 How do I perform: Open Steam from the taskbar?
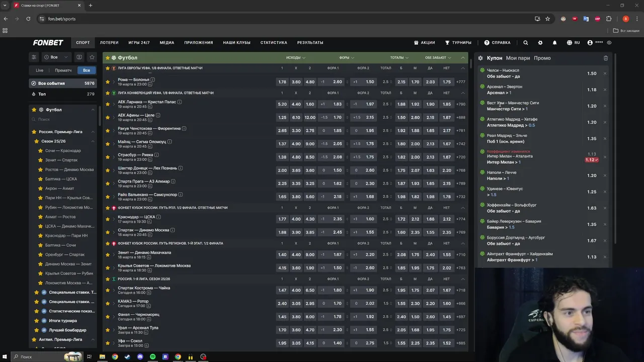(x=127, y=357)
